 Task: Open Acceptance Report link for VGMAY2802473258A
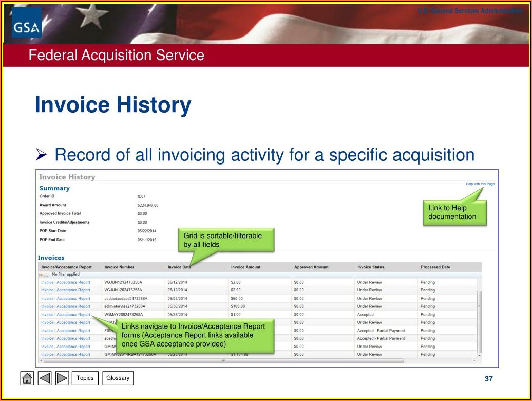point(73,315)
